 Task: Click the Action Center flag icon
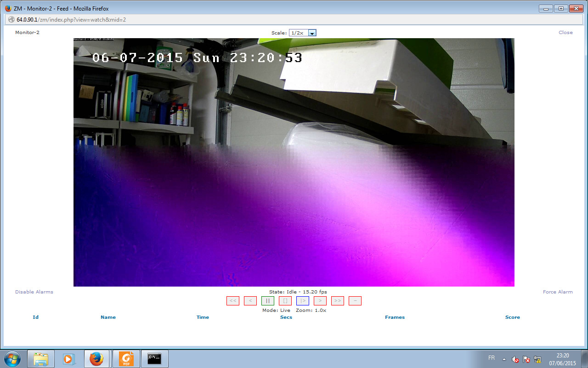coord(526,359)
